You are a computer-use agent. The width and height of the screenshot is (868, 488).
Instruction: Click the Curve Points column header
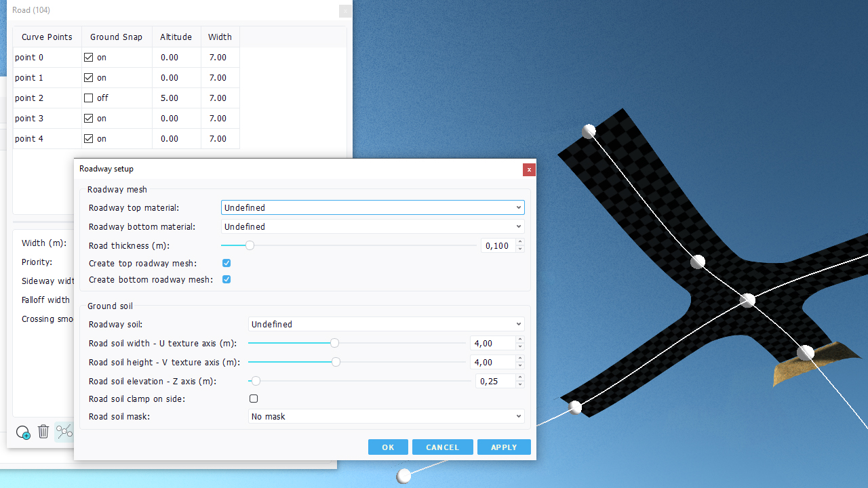tap(47, 37)
